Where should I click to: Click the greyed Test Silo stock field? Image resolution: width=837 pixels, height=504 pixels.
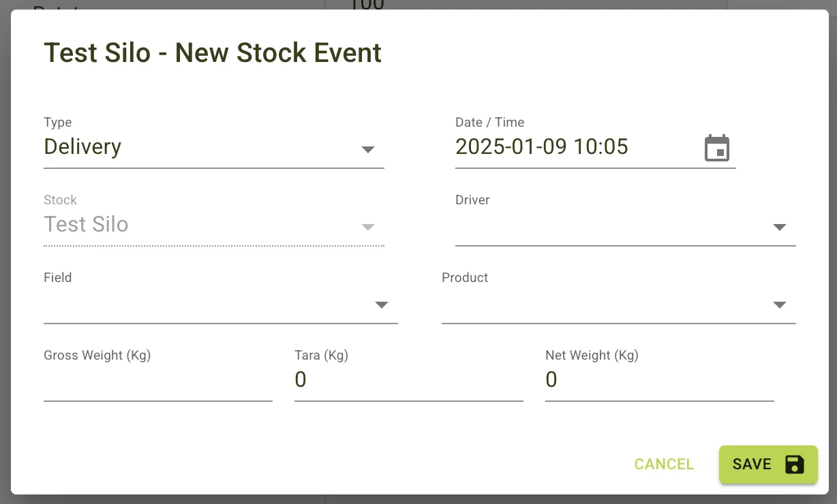click(86, 225)
